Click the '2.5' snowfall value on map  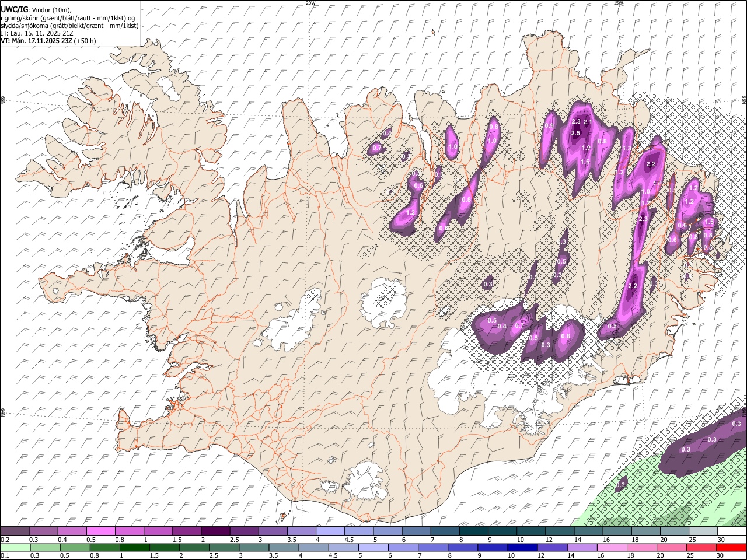[575, 134]
